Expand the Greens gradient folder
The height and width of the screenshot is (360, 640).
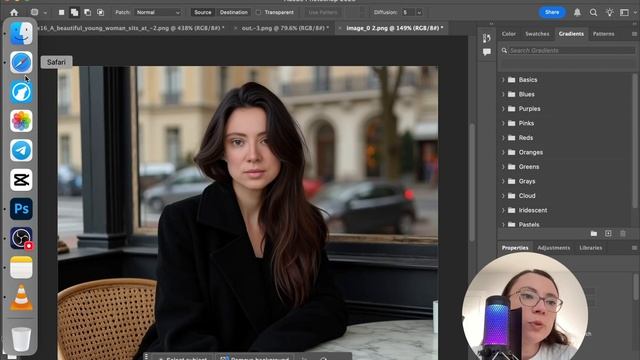pos(503,167)
